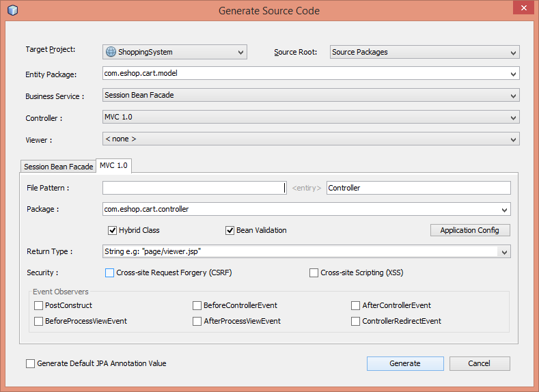Toggle the Bean Validation checkbox
This screenshot has width=539, height=392.
click(x=230, y=230)
